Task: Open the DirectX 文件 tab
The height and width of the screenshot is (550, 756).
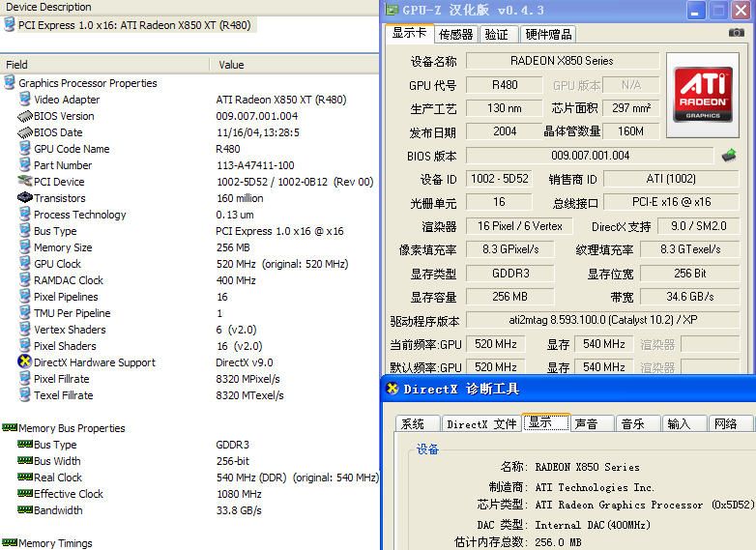Action: pyautogui.click(x=481, y=423)
